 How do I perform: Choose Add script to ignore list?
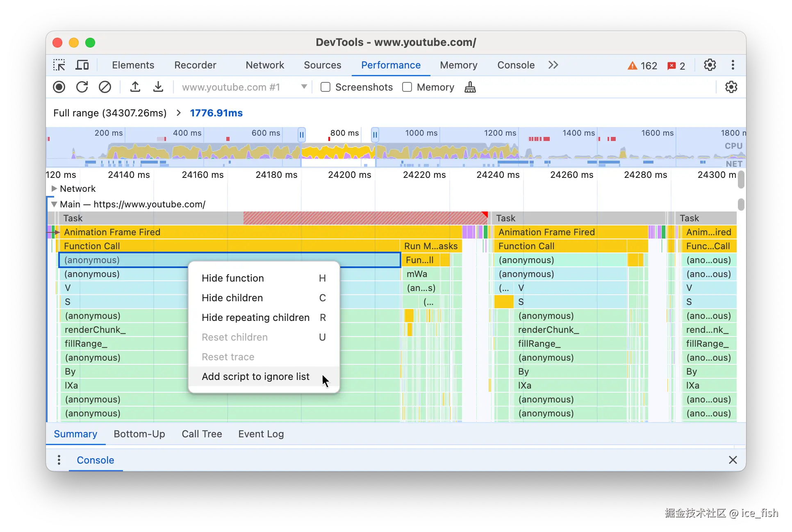point(255,376)
